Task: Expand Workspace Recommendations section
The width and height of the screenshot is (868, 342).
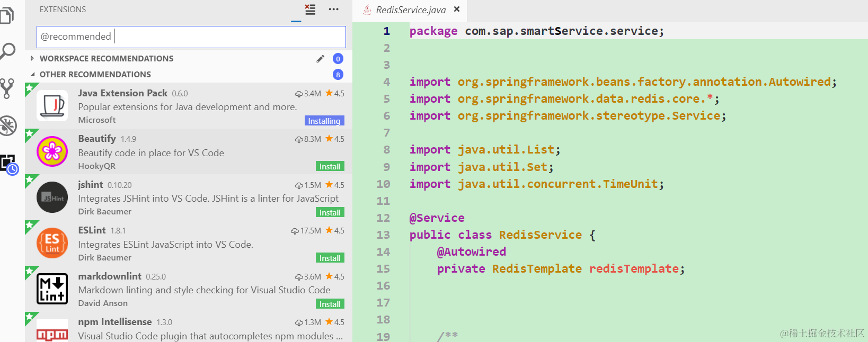Action: click(x=32, y=58)
